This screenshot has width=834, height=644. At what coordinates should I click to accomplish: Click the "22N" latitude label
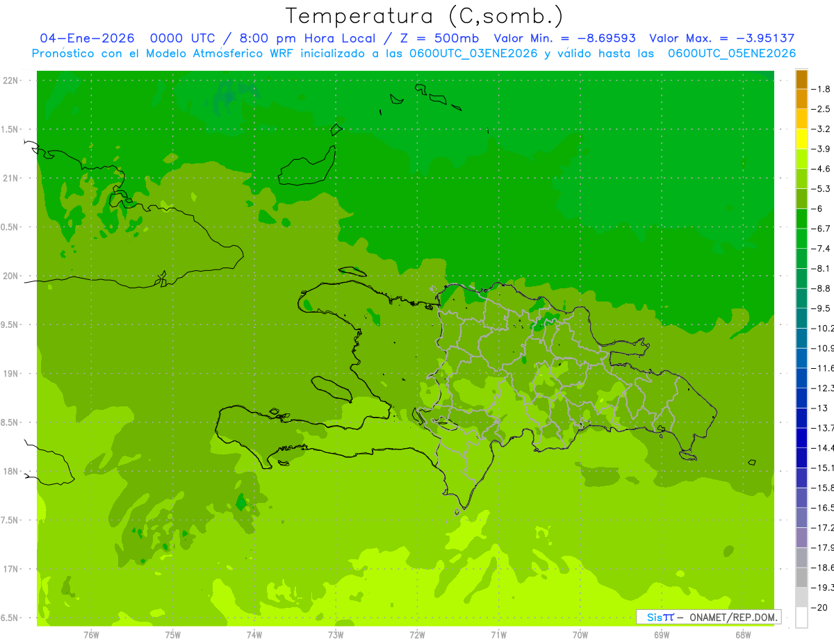[x=11, y=81]
